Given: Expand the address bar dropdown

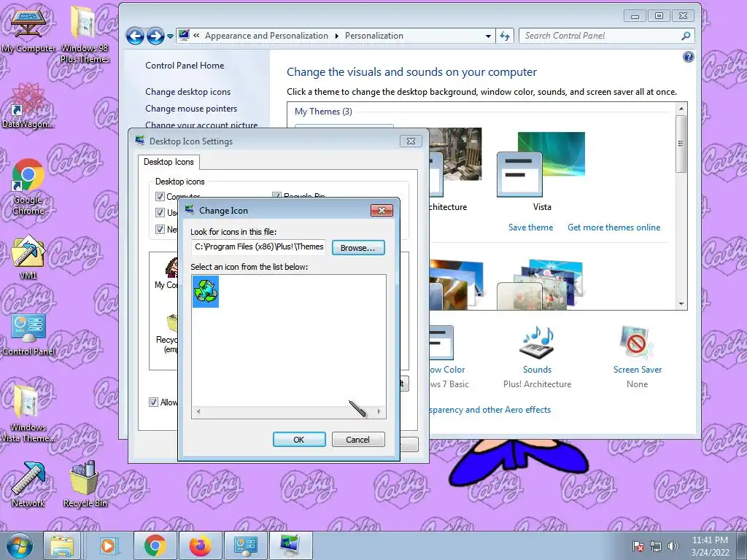Looking at the screenshot, I should coord(488,36).
